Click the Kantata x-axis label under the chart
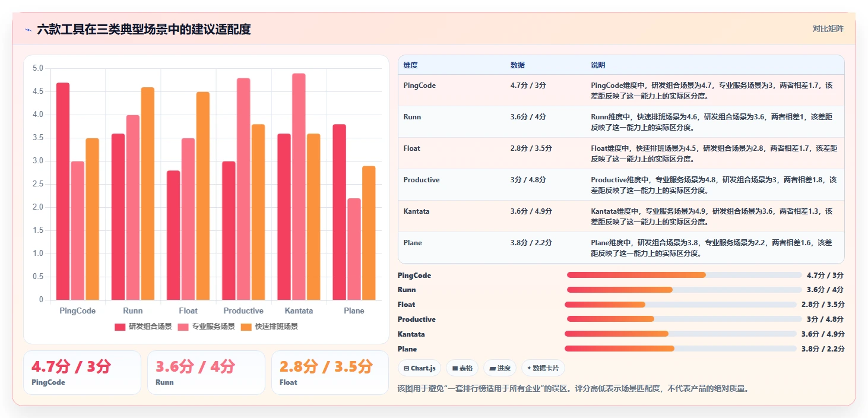The image size is (868, 418). click(x=299, y=311)
